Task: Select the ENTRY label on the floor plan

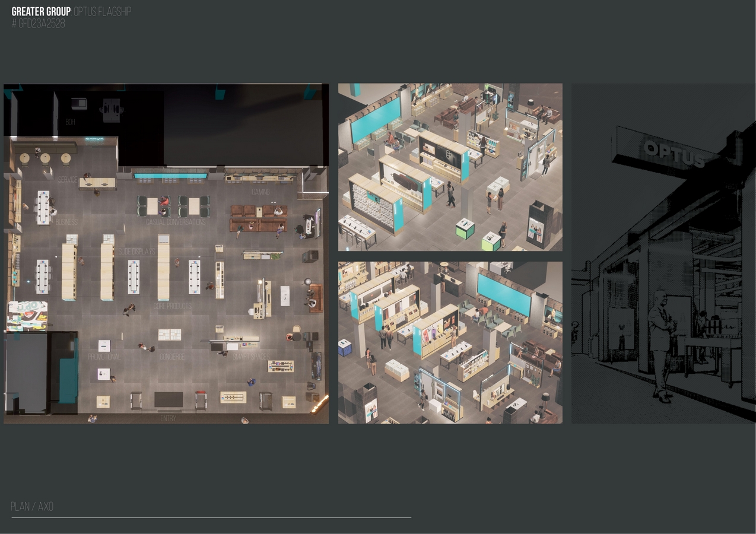Action: pos(168,418)
